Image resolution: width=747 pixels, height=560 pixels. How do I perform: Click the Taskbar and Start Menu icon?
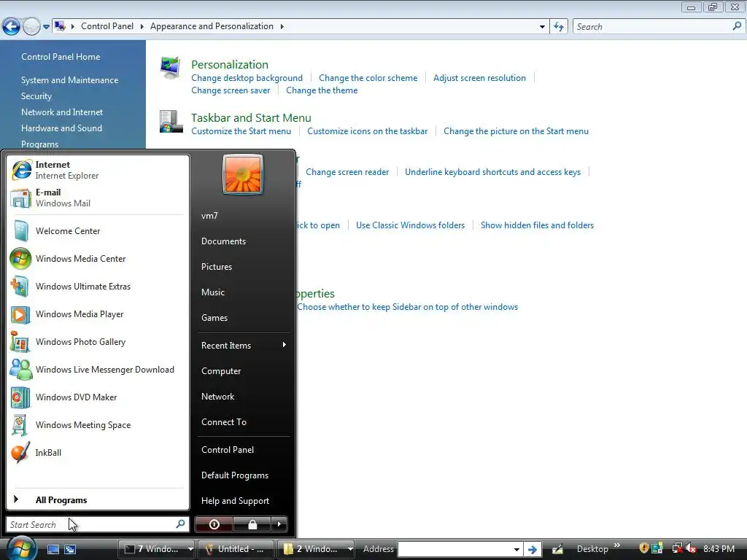(171, 122)
